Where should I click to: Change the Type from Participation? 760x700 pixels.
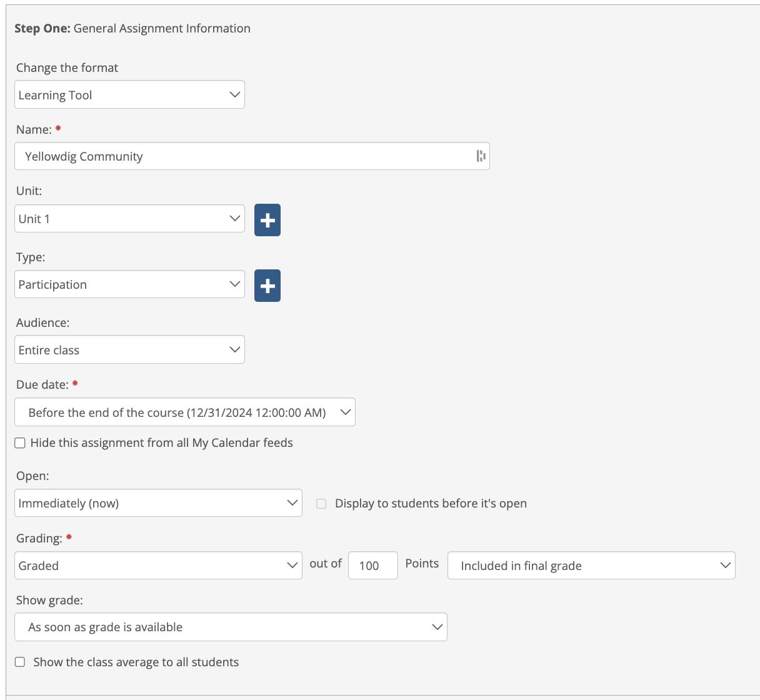(x=129, y=284)
